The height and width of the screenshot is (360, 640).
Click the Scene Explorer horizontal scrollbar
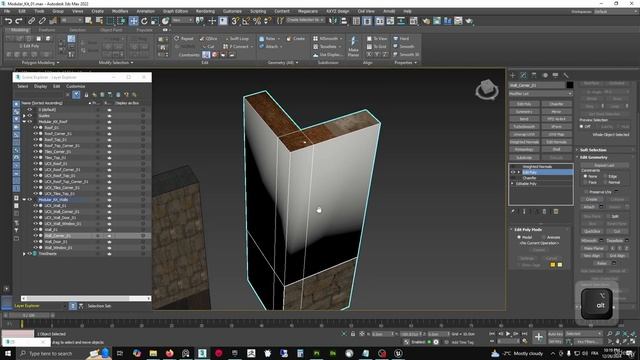(x=86, y=298)
